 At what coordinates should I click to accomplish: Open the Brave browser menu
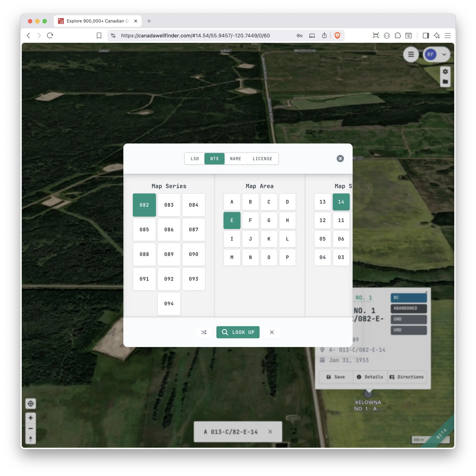click(448, 36)
